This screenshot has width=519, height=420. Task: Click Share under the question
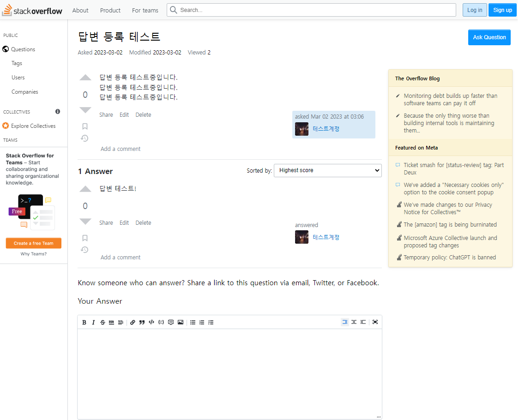(106, 115)
